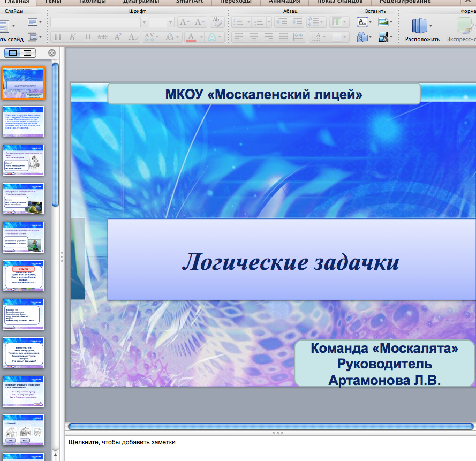Toggle italic (К) formatting
The width and height of the screenshot is (476, 461).
(x=72, y=37)
